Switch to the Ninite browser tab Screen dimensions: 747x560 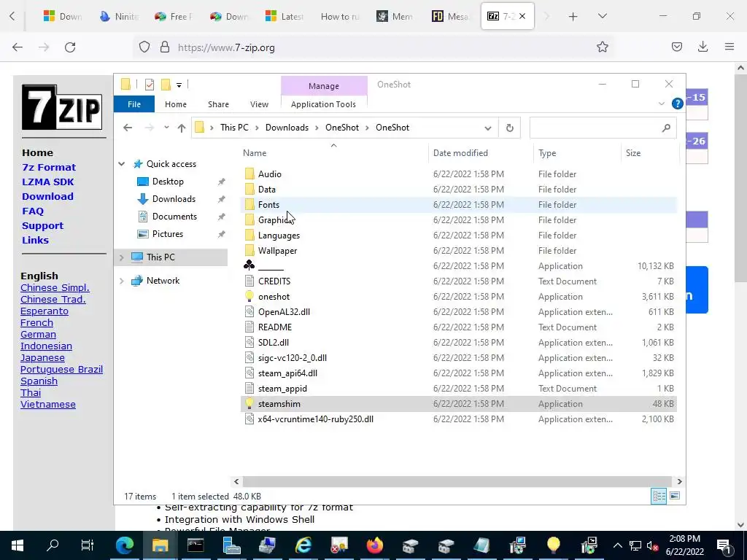point(119,17)
